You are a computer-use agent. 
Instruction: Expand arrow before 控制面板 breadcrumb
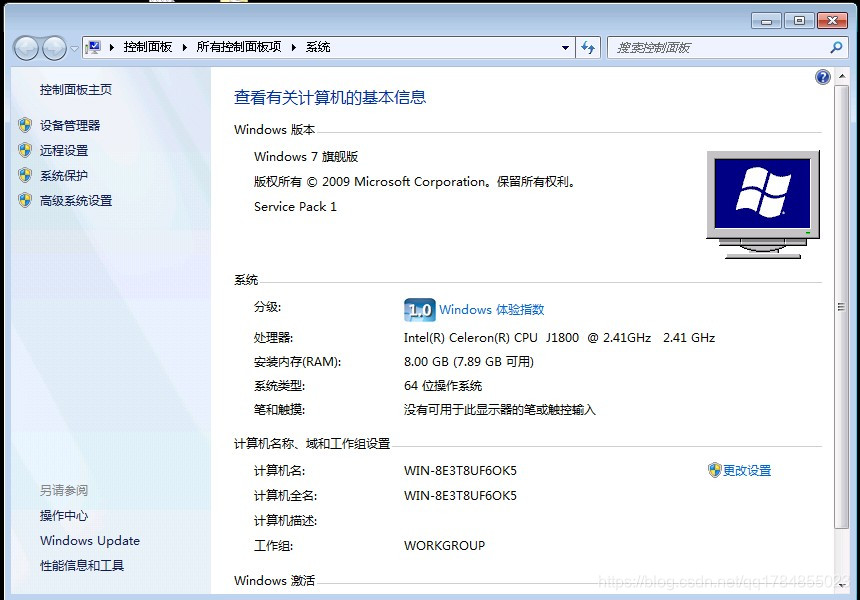[112, 48]
